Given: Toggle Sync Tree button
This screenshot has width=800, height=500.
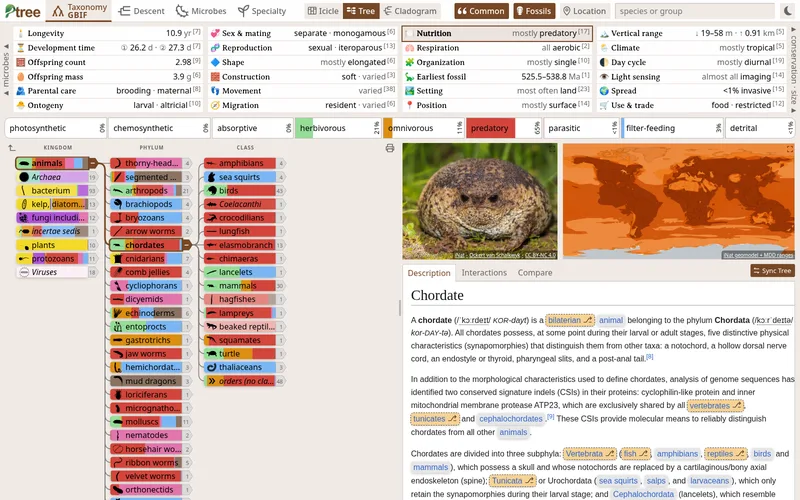Looking at the screenshot, I should point(772,270).
